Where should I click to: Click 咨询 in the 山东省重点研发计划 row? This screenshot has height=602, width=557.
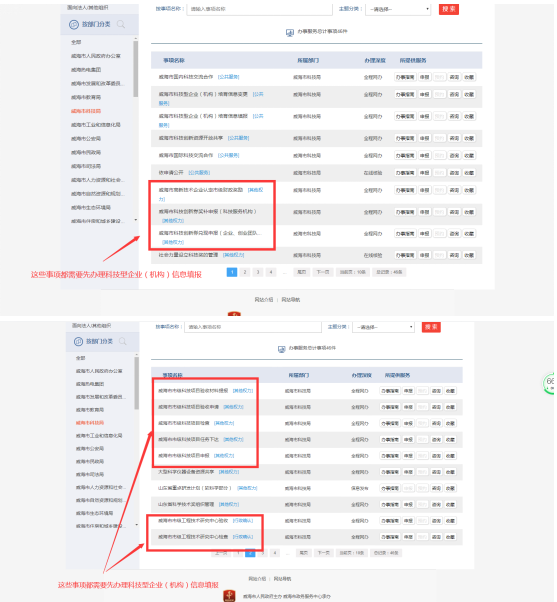(x=436, y=488)
